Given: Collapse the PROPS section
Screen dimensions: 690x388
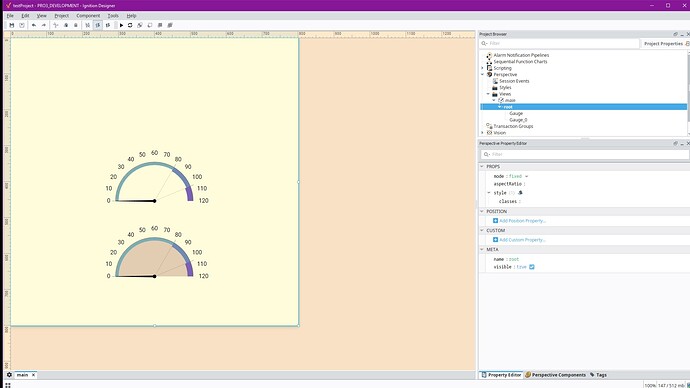Looking at the screenshot, I should pyautogui.click(x=482, y=167).
